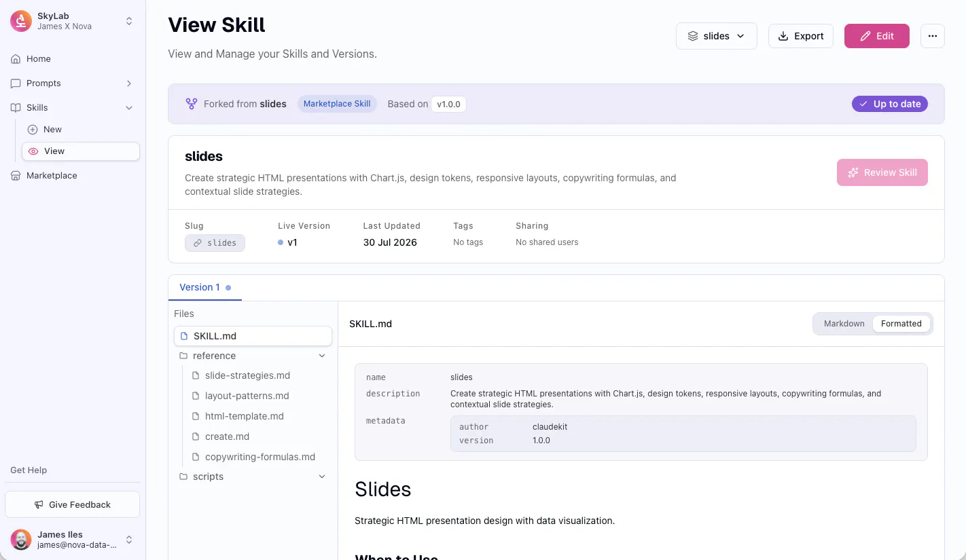This screenshot has height=560, width=966.
Task: Click the fork icon in Forked from banner
Action: point(192,104)
